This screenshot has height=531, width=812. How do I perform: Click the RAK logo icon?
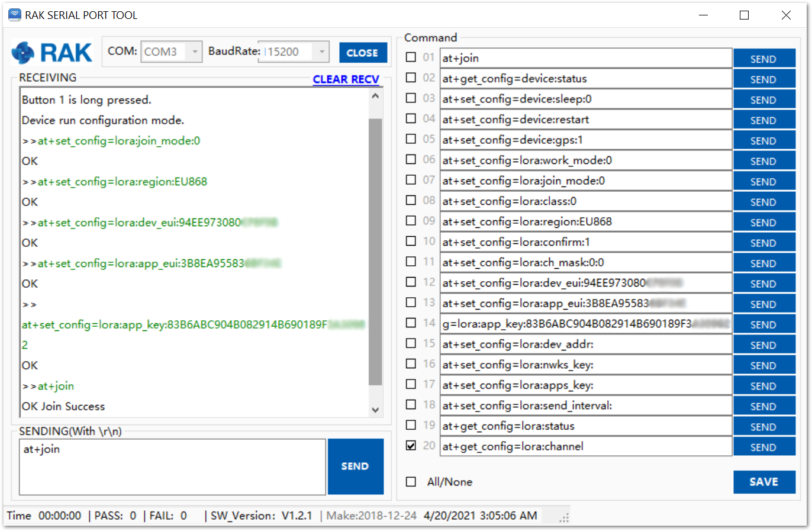pyautogui.click(x=24, y=53)
